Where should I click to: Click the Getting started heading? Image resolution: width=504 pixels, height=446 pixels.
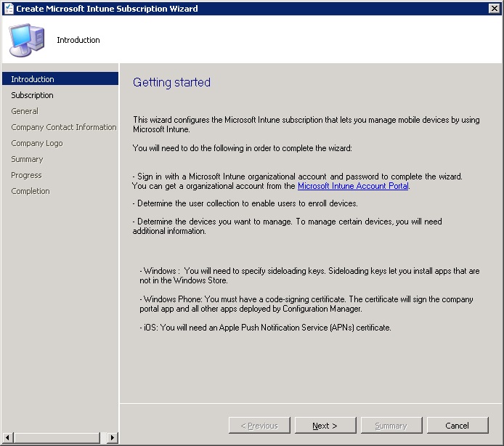point(171,83)
